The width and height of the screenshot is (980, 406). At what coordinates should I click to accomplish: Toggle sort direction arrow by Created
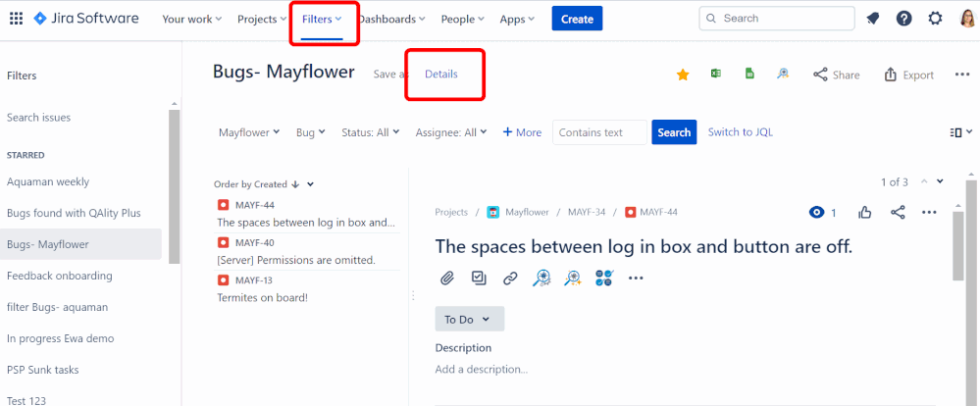click(295, 184)
